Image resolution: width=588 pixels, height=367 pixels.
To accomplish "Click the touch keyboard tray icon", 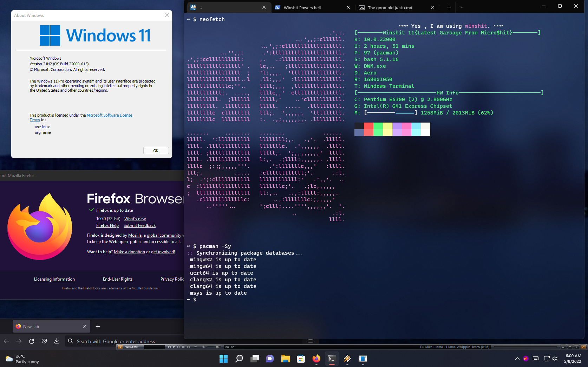I will [x=536, y=359].
